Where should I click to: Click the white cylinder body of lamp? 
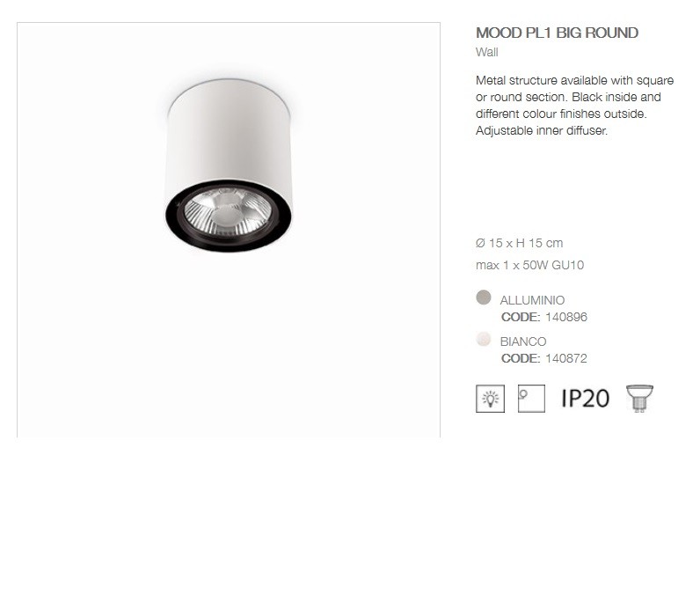point(229,134)
